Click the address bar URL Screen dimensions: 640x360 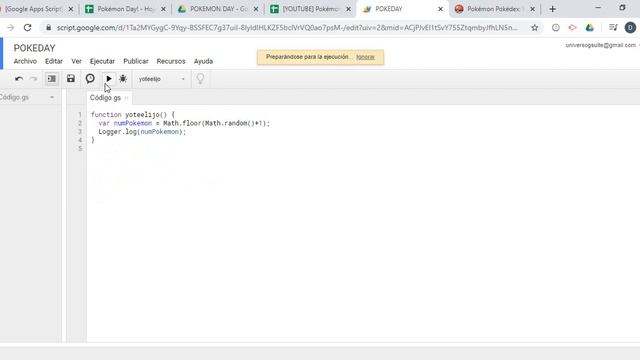tap(287, 28)
